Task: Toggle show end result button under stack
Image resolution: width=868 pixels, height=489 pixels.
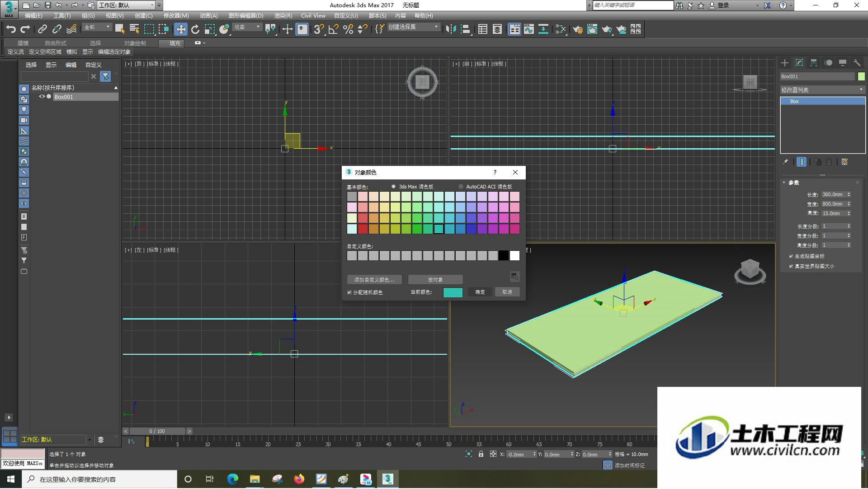Action: (x=801, y=162)
